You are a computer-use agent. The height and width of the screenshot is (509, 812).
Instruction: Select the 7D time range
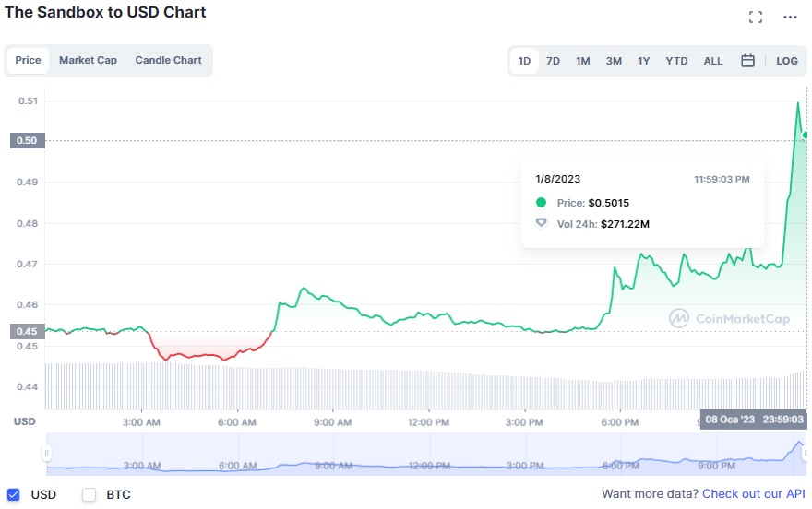pos(553,61)
